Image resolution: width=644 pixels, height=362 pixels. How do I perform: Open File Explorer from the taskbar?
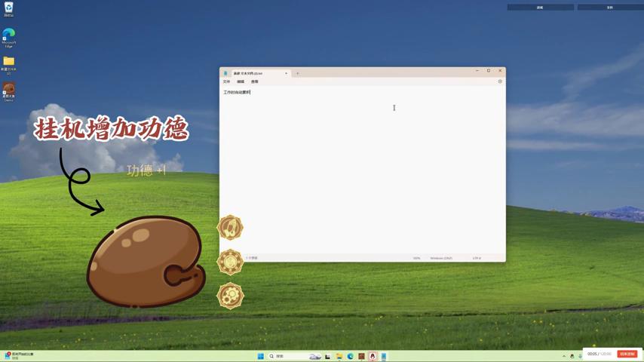(339, 356)
